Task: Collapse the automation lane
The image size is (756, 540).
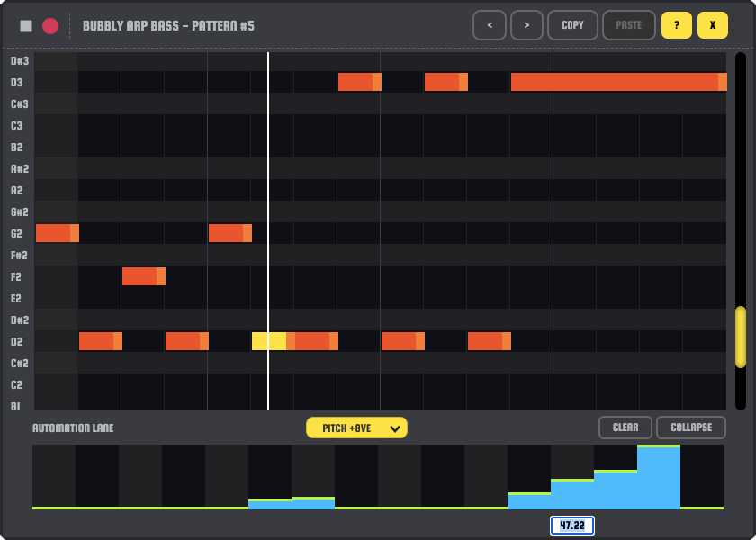Action: (690, 427)
